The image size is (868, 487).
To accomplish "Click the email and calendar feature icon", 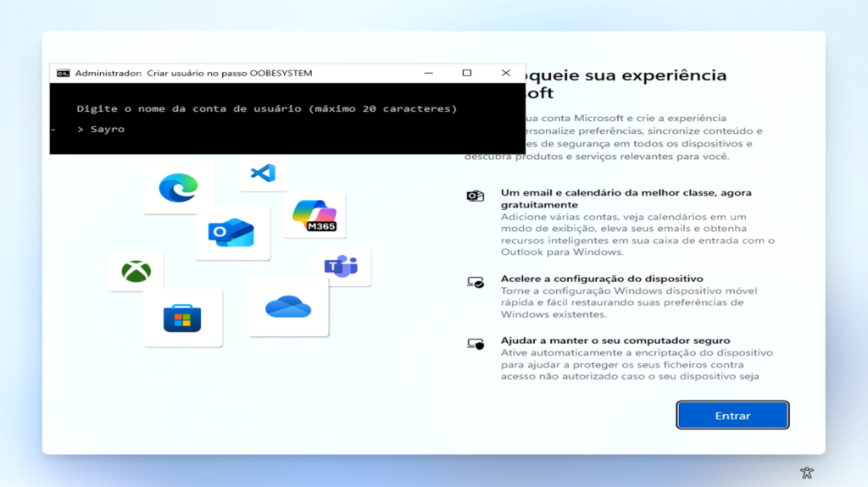I will click(475, 196).
